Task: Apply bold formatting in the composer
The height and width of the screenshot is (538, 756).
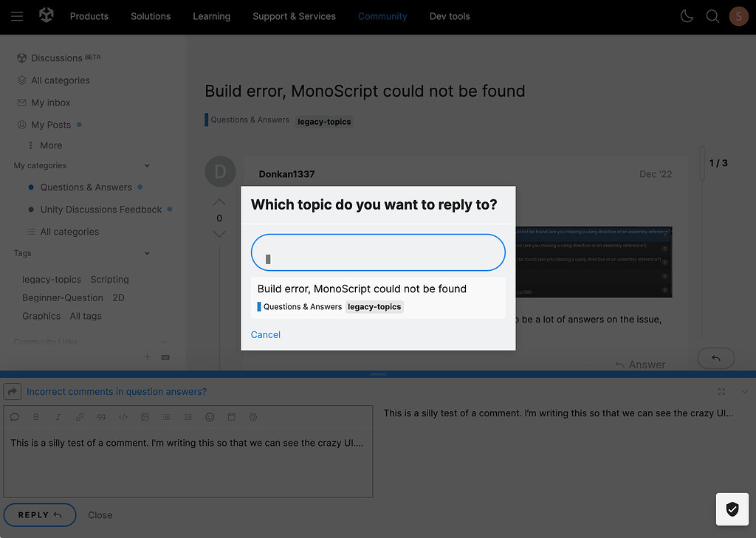Action: (x=36, y=417)
